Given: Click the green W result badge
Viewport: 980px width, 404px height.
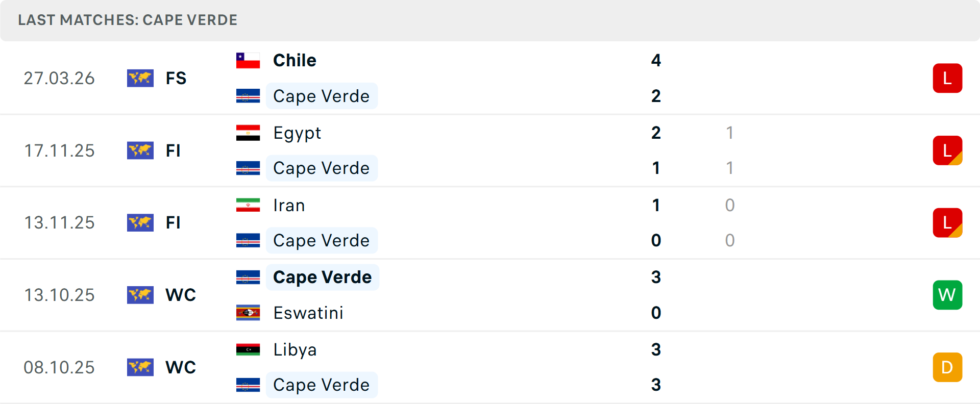Looking at the screenshot, I should (947, 295).
